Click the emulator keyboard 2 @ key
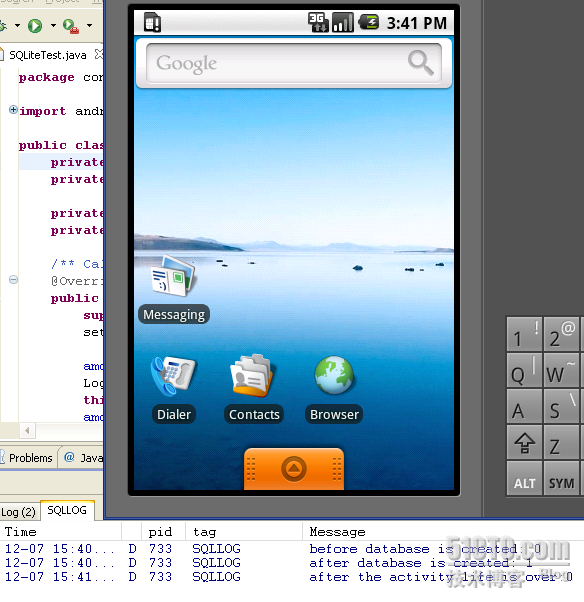 pos(561,334)
